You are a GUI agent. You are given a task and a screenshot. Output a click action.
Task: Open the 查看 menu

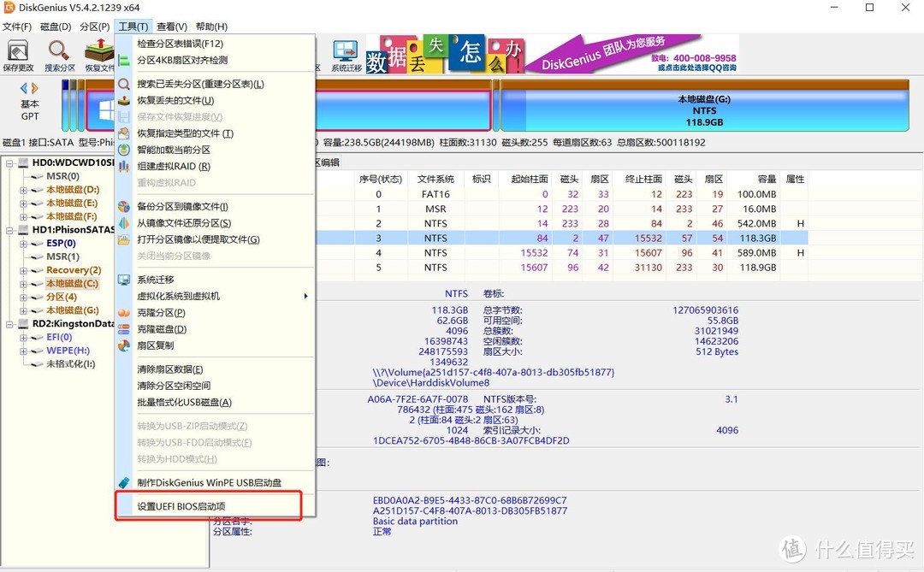coord(169,26)
